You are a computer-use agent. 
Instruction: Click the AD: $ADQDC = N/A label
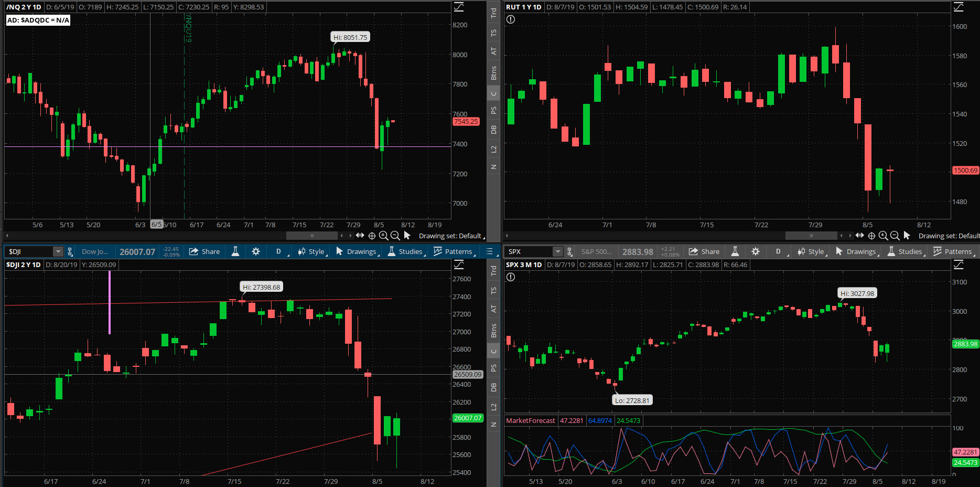(x=38, y=20)
